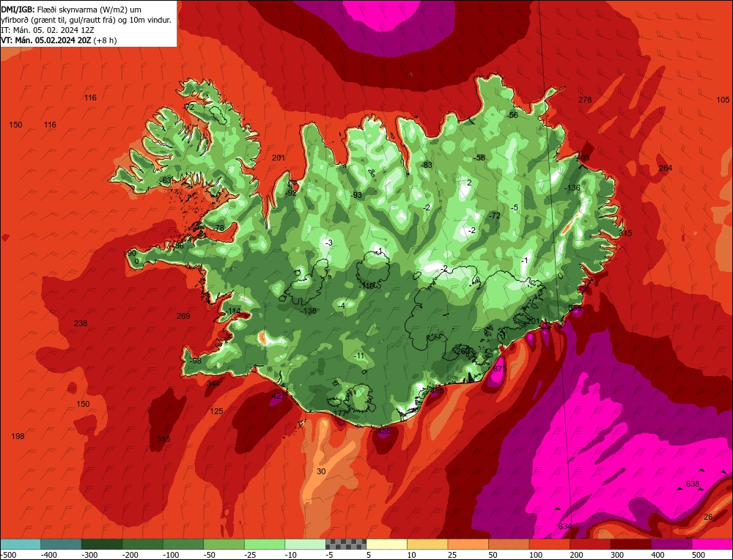The width and height of the screenshot is (733, 560).
Task: Click the light teal swatch from -500 to -400
Action: coord(21,544)
